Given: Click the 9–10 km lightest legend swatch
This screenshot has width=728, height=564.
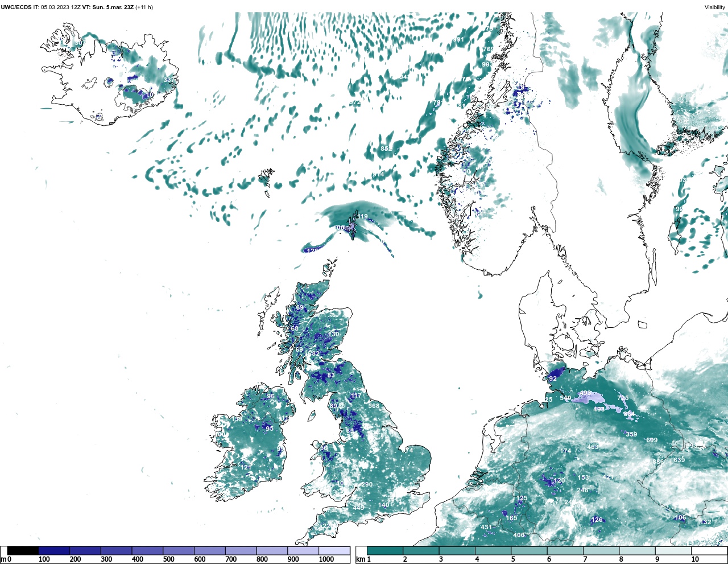Looking at the screenshot, I should [674, 550].
